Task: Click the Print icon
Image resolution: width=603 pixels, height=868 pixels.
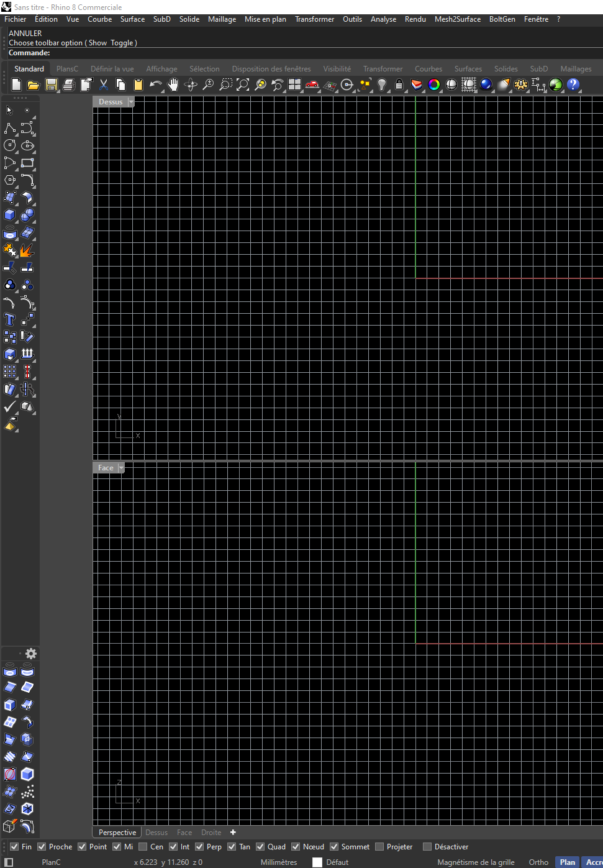Action: point(69,85)
